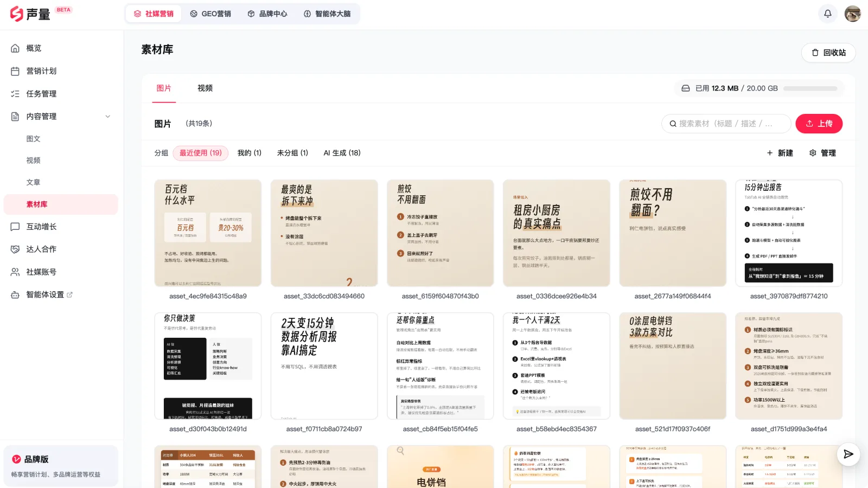Open the notifications bell icon
The width and height of the screenshot is (868, 488).
coord(827,14)
